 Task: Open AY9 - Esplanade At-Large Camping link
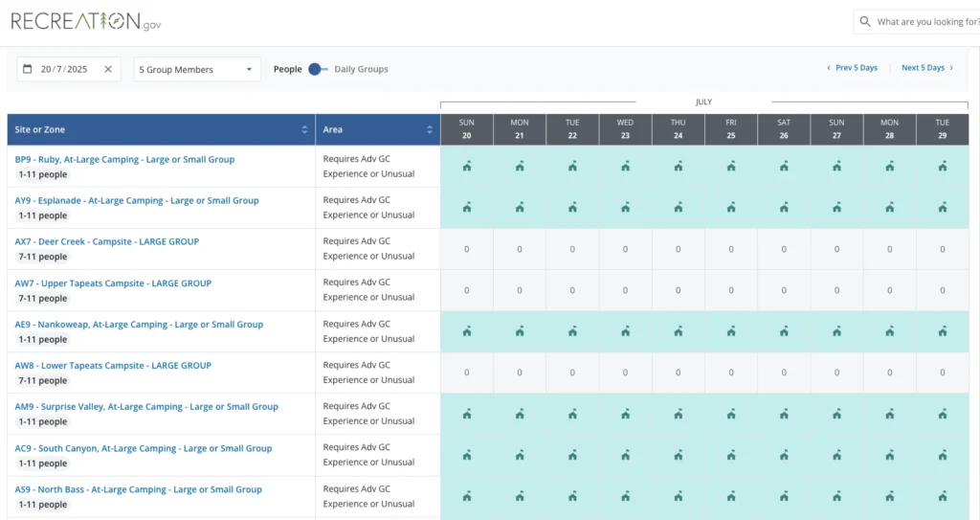click(137, 201)
